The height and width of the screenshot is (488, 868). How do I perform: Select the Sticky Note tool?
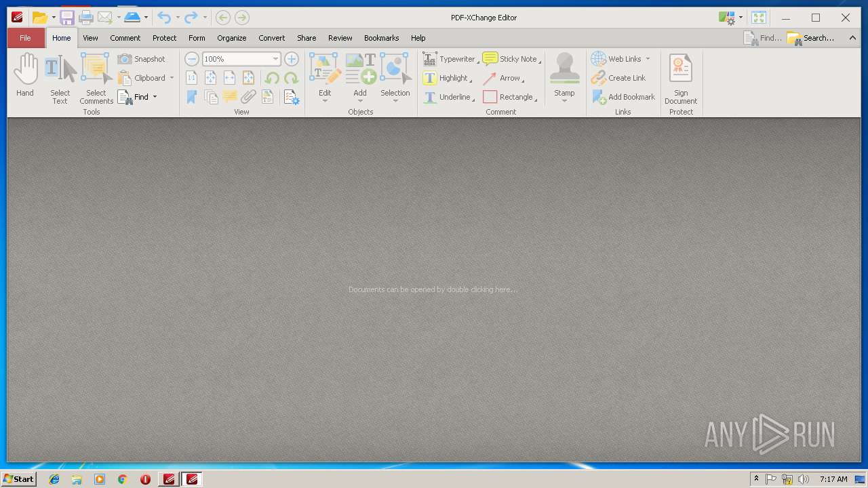click(x=511, y=59)
